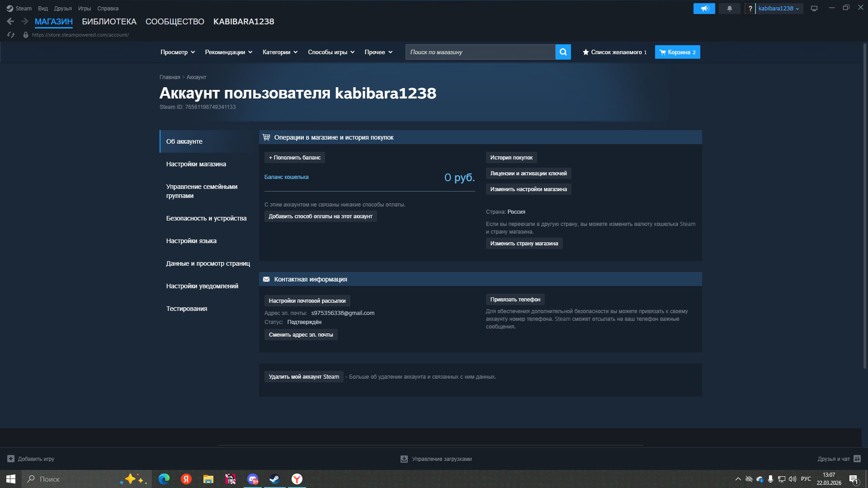
Task: Click the Пополнить баланс button
Action: 294,158
